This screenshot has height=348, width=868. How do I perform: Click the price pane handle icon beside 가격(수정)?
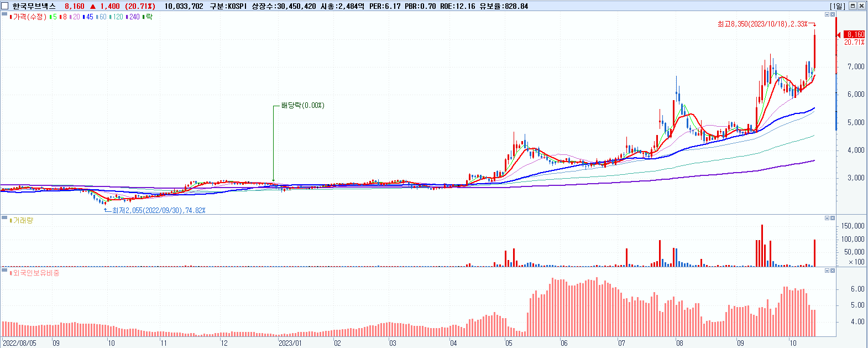[x=5, y=14]
